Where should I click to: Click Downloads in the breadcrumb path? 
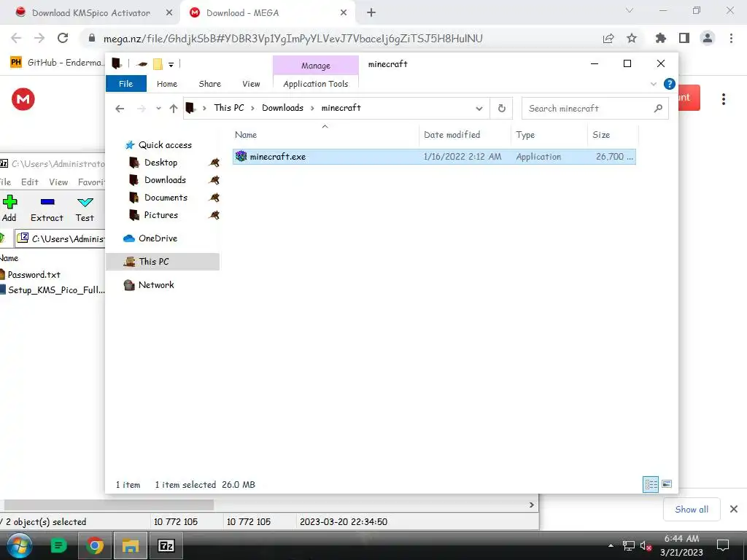click(x=282, y=108)
